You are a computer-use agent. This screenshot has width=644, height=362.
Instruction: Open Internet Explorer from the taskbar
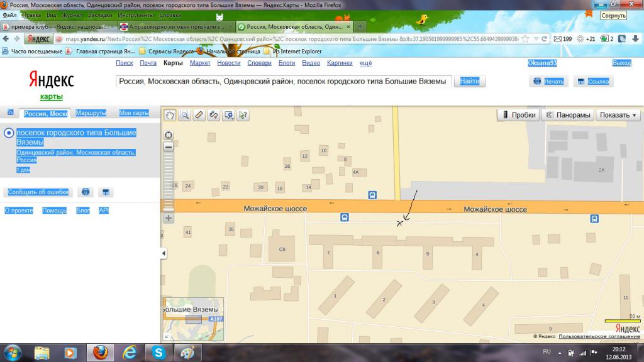pyautogui.click(x=130, y=353)
